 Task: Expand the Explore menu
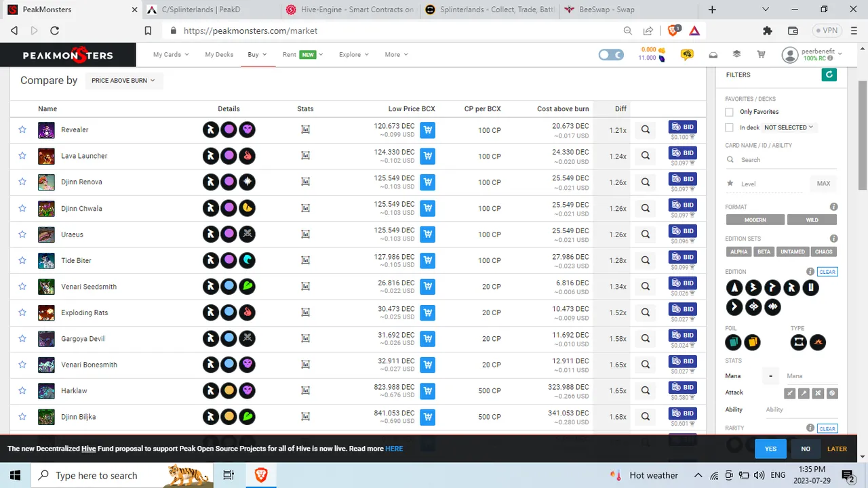354,55
